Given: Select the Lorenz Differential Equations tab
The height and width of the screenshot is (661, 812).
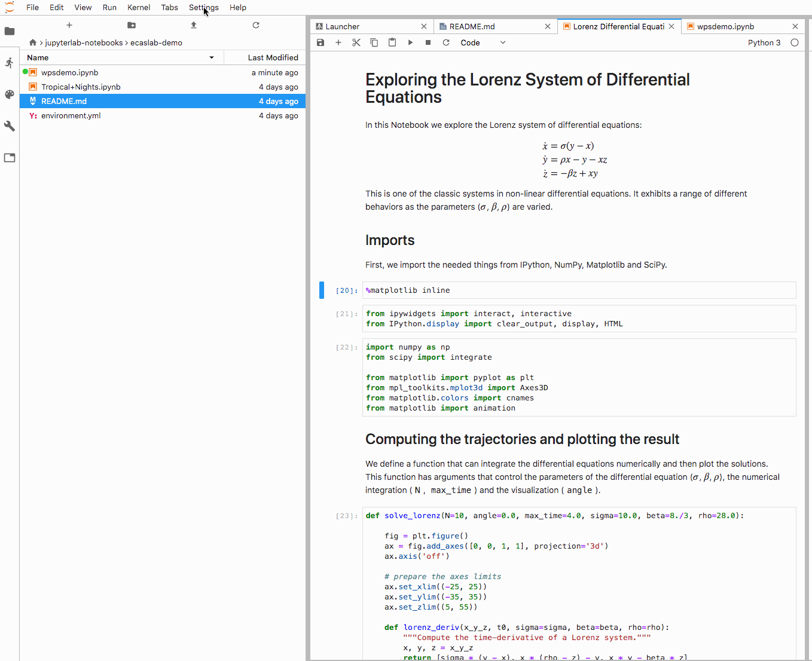Looking at the screenshot, I should 618,26.
